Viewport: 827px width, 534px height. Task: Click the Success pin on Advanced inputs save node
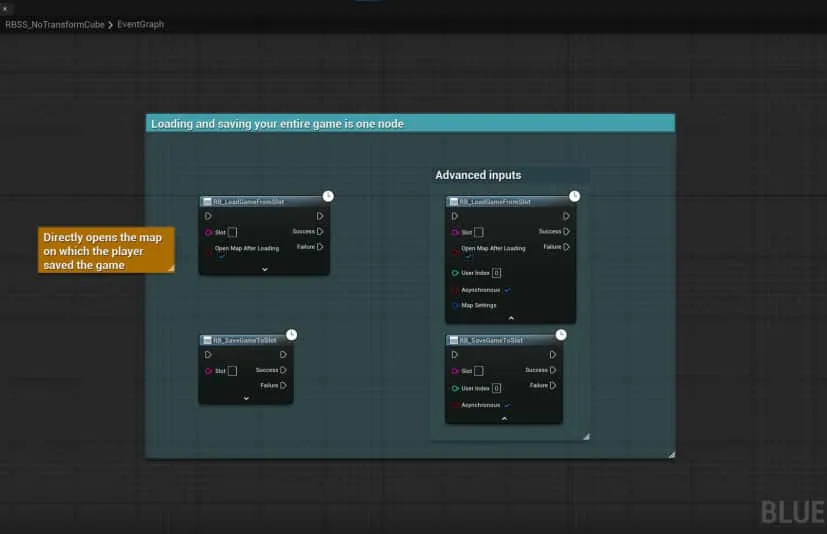(x=553, y=370)
